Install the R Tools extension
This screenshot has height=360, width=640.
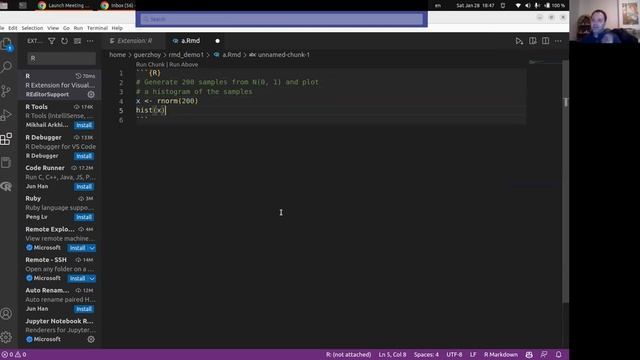click(84, 125)
